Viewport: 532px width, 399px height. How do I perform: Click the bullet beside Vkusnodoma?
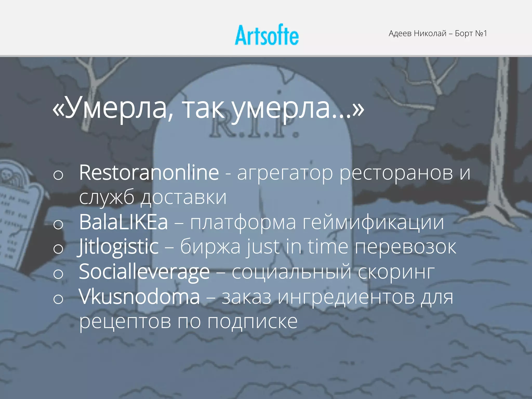pos(58,299)
